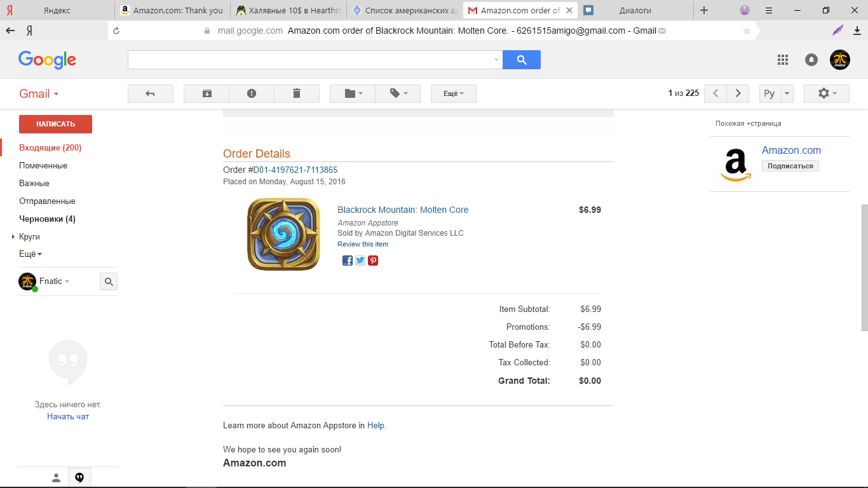
Task: Open the Yandex home button beside the back arrow
Action: (29, 30)
